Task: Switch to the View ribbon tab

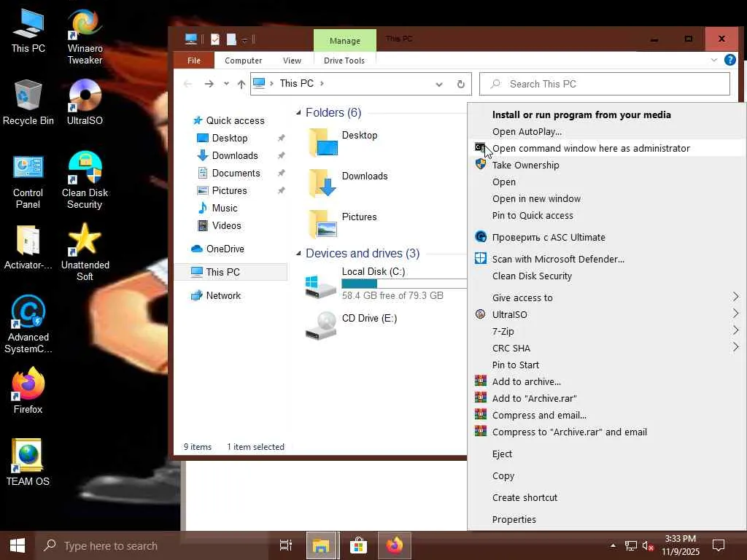Action: click(292, 61)
